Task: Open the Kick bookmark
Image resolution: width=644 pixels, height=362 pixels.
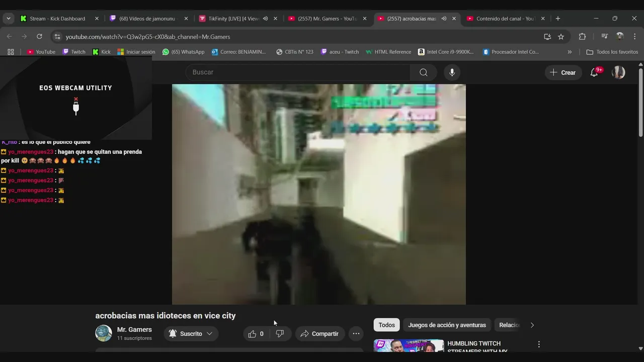Action: tap(102, 52)
